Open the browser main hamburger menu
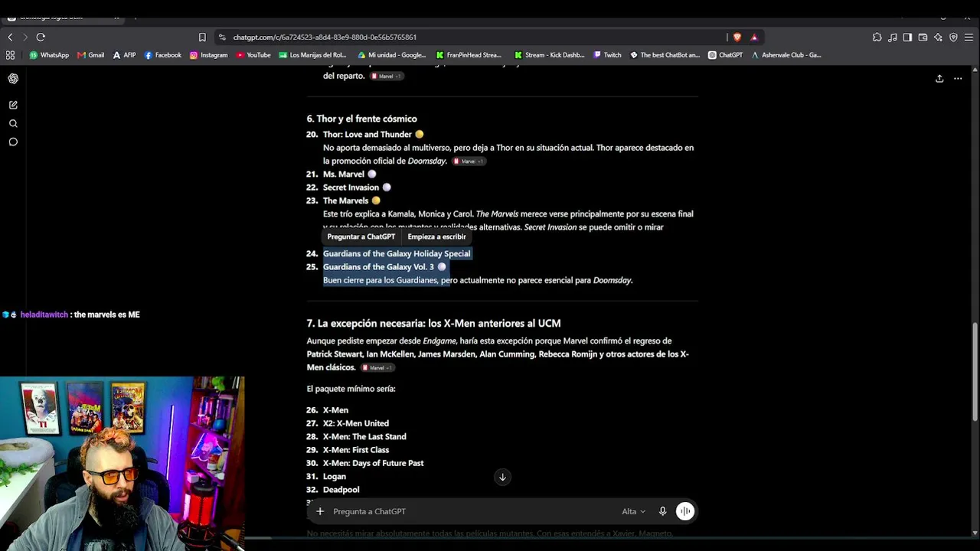980x551 pixels. tap(969, 37)
